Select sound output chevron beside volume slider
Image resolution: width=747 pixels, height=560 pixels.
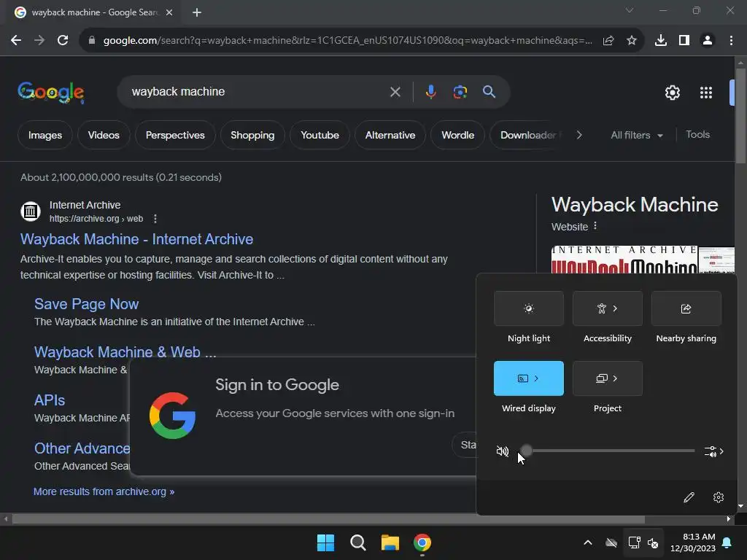click(714, 451)
